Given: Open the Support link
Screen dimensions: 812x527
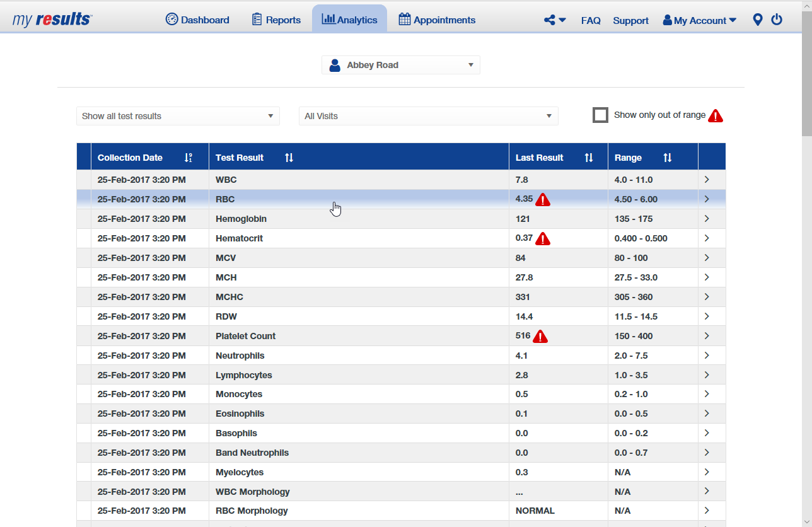Looking at the screenshot, I should pos(630,20).
